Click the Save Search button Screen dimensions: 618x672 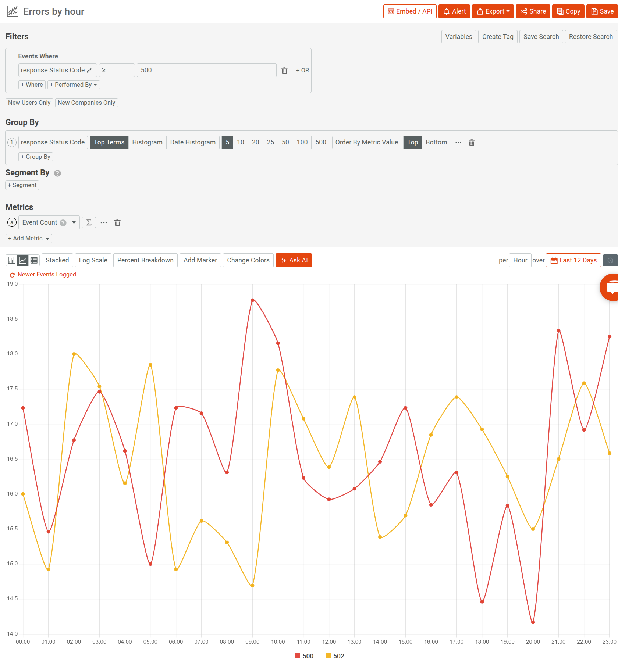coord(541,36)
